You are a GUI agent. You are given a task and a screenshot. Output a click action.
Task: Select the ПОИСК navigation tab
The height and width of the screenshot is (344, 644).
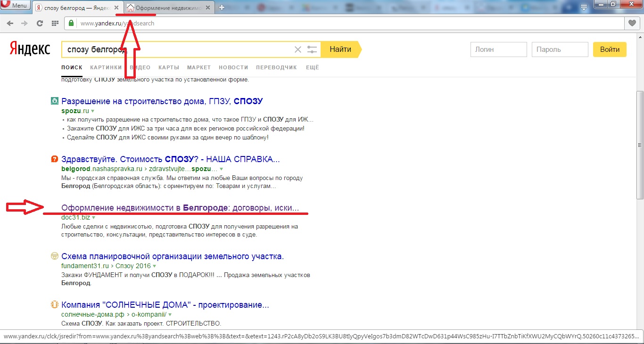coord(72,67)
